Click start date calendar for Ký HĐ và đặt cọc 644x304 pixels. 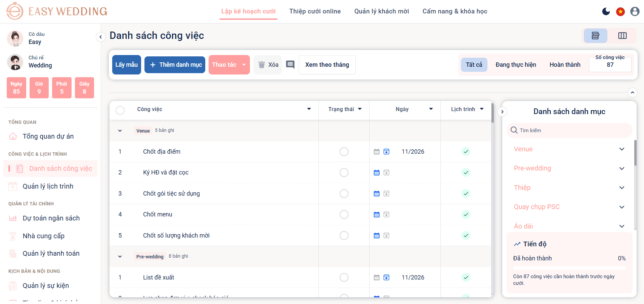377,172
